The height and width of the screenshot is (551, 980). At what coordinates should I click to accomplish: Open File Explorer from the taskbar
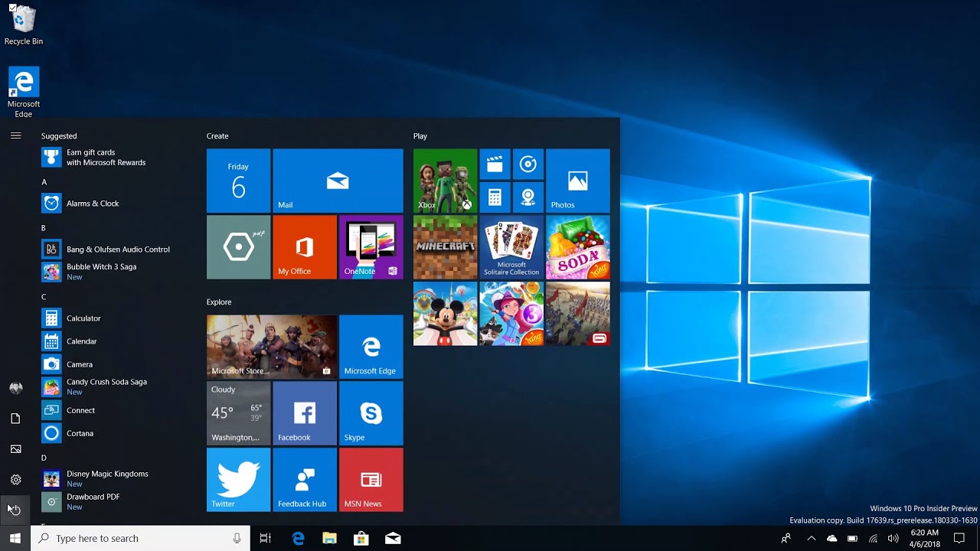click(x=329, y=538)
